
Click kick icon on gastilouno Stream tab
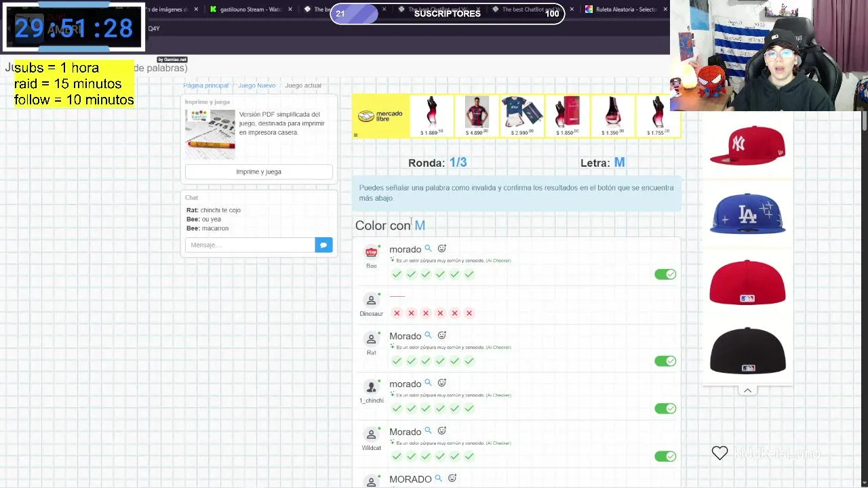click(214, 9)
